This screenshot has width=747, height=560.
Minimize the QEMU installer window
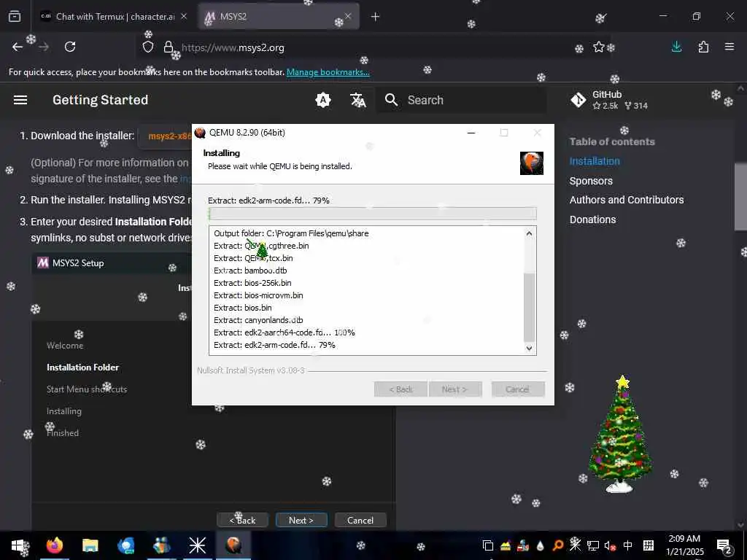tap(471, 133)
